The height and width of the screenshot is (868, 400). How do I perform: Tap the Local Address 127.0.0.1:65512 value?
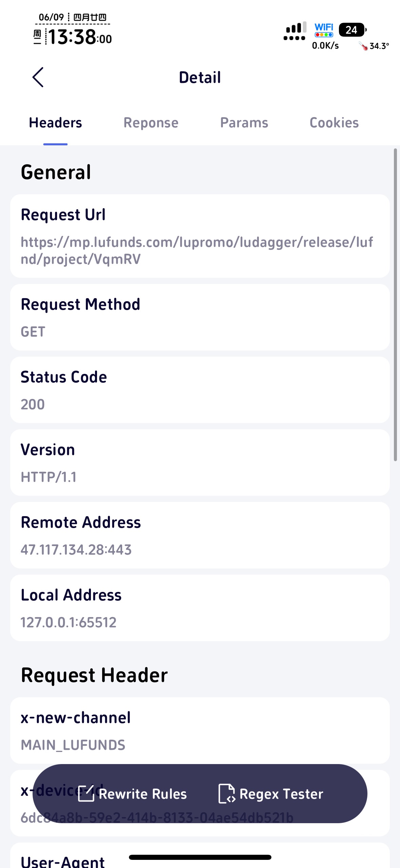(x=69, y=622)
